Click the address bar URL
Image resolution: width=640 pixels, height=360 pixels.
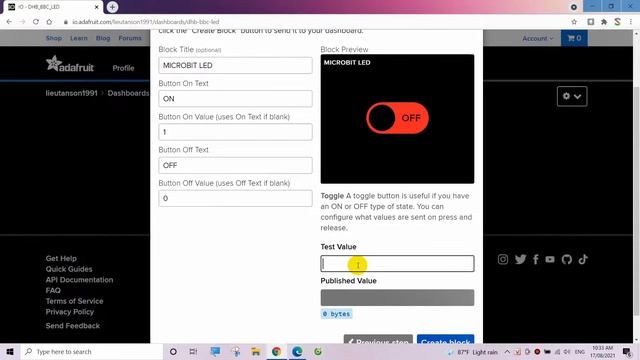click(x=146, y=22)
